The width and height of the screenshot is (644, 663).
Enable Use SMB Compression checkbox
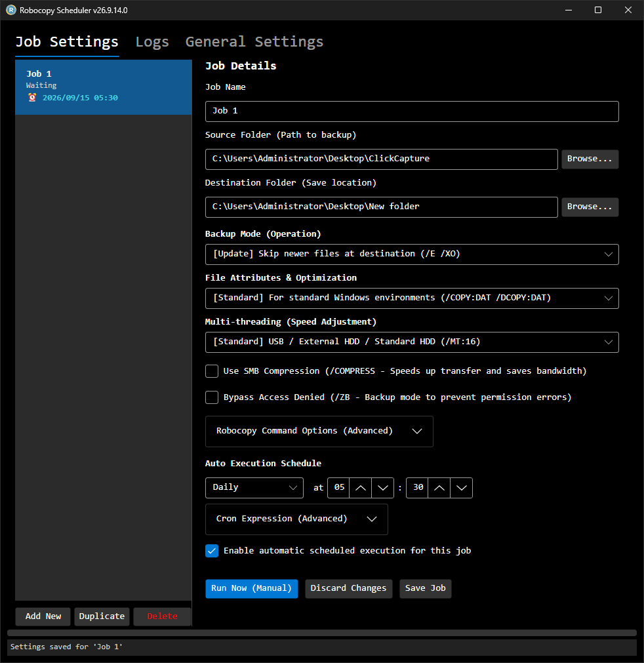[x=212, y=371]
